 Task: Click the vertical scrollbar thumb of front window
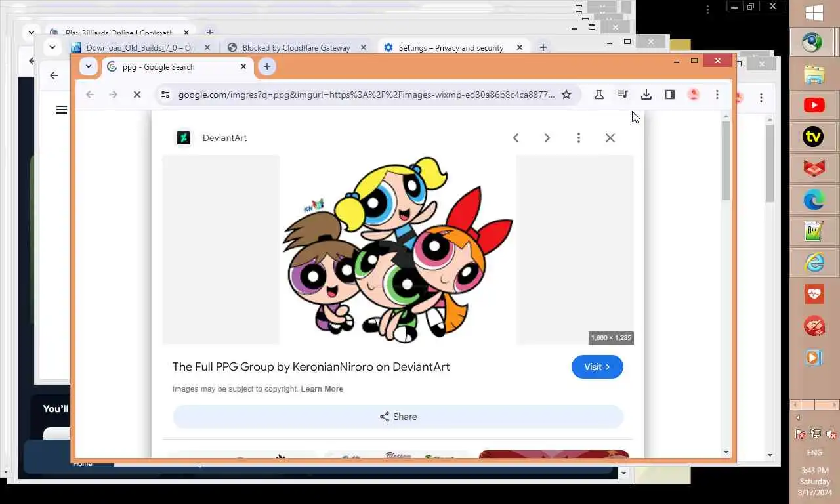coord(726,161)
